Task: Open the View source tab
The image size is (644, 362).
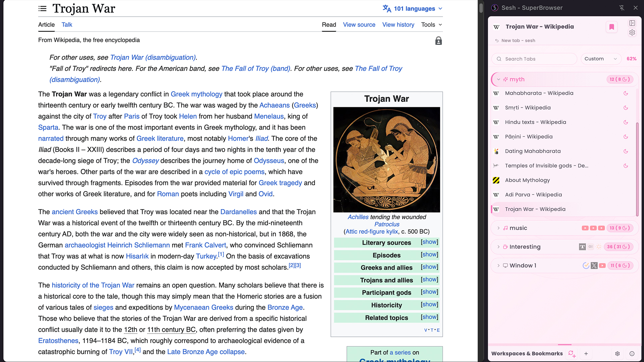Action: coord(359,24)
